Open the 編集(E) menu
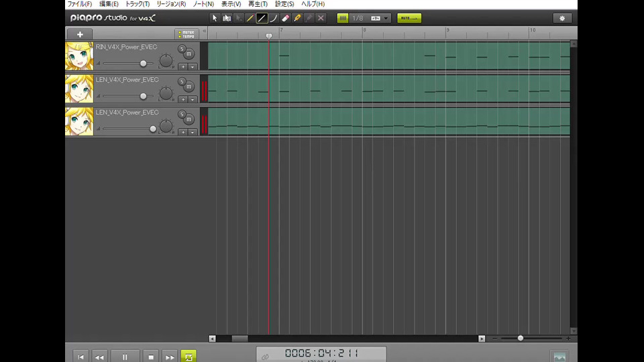 [109, 4]
